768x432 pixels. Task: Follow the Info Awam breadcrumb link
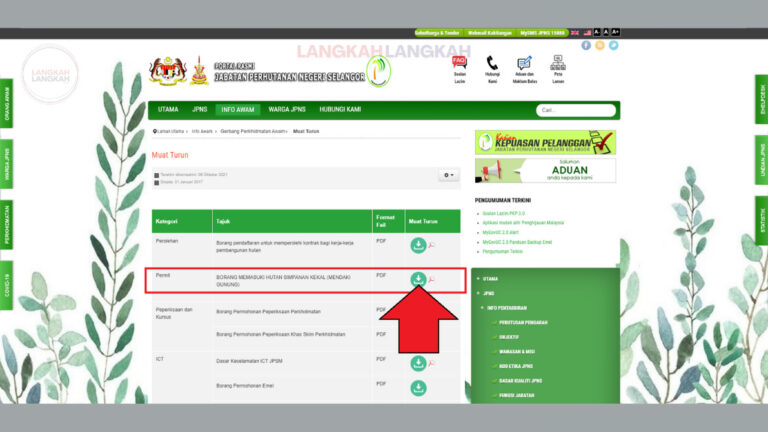click(202, 131)
